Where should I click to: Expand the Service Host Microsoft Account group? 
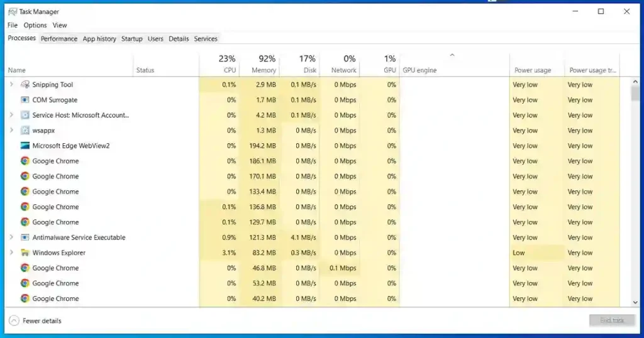11,115
